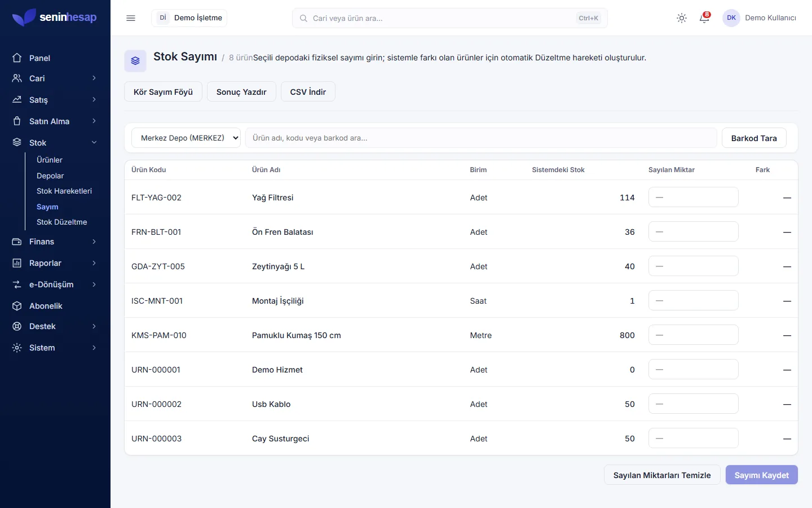Click the e-Dönüşüm arrows icon

17,284
